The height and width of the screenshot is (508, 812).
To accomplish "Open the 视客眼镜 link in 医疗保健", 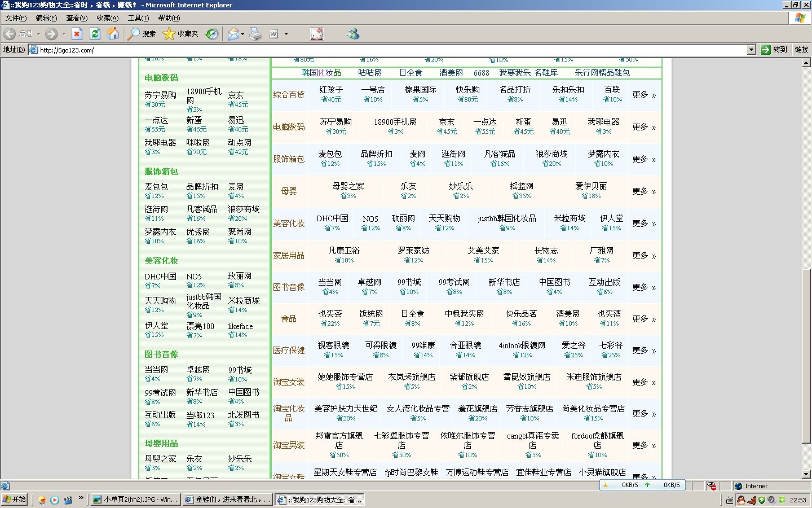I will coord(333,345).
